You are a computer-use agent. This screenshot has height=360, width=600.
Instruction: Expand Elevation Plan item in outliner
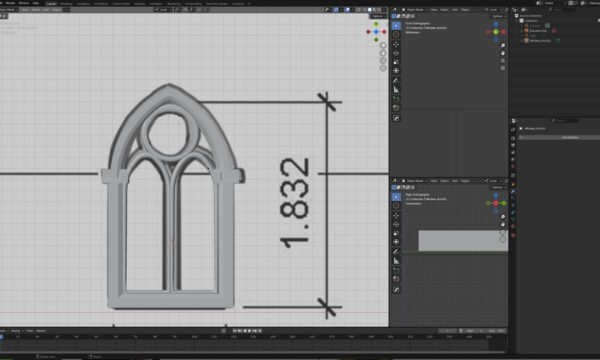[x=522, y=31]
